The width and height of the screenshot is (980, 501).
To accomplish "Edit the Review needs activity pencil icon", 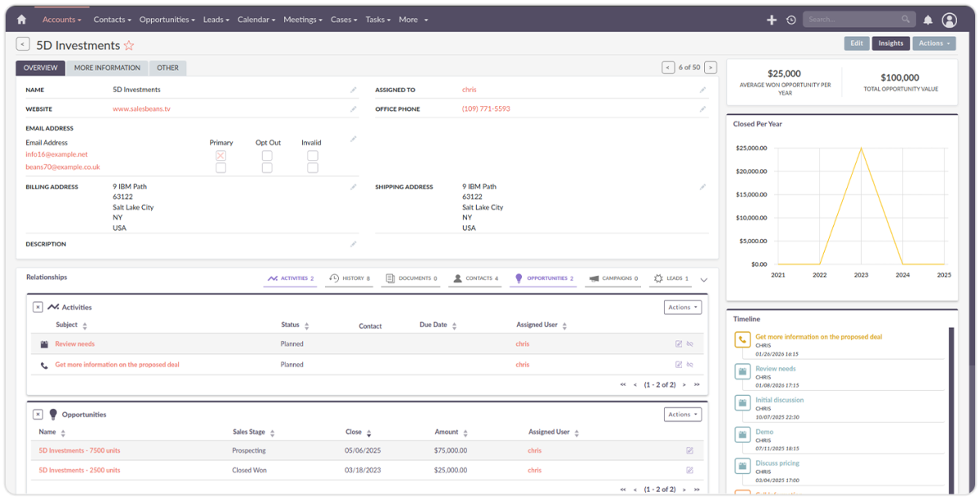I will [x=679, y=344].
